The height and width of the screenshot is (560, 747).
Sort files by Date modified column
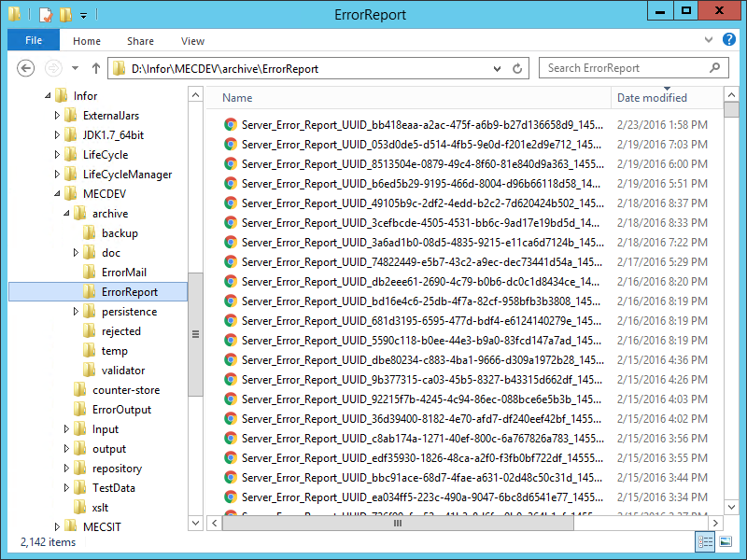click(x=652, y=98)
